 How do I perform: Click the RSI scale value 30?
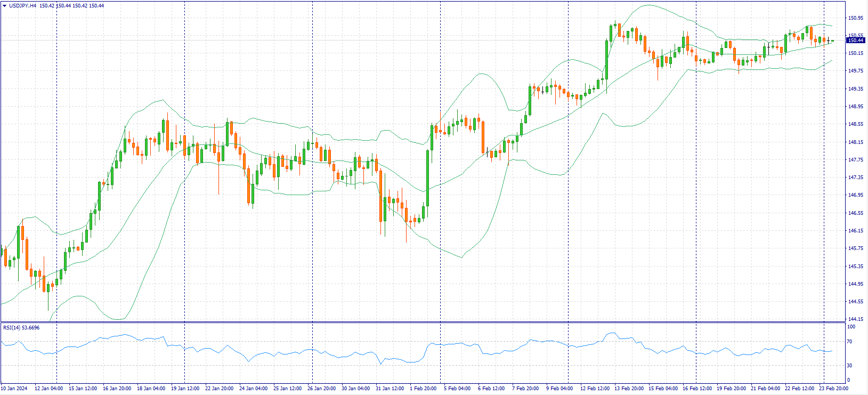pos(850,366)
